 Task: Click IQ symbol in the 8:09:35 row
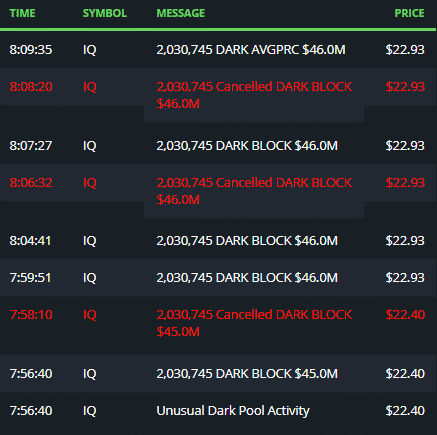[x=90, y=50]
